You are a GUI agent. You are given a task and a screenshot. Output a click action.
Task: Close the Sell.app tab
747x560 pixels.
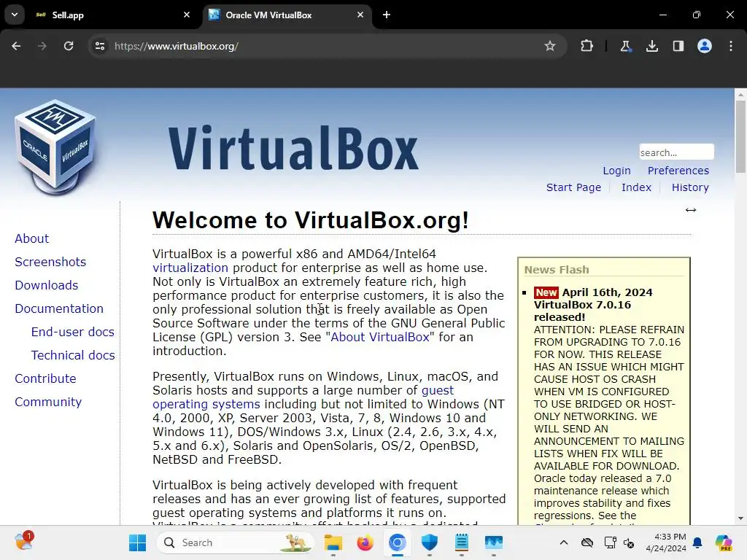187,15
